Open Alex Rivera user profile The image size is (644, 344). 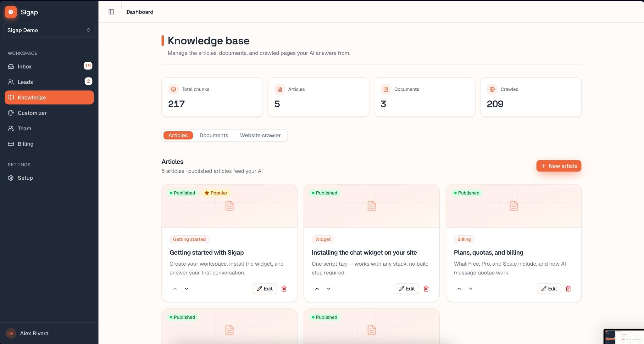coord(49,333)
